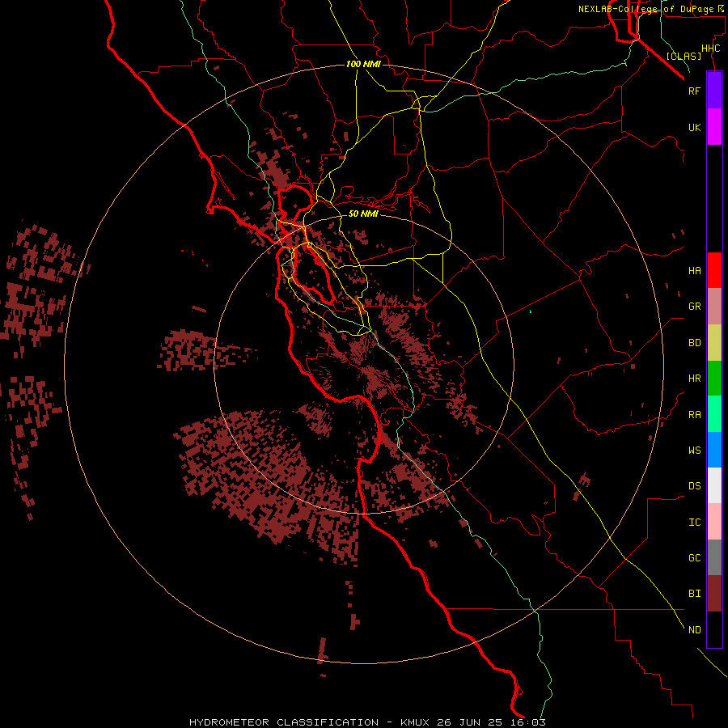Click the "BI" legend label text
The image size is (728, 728).
694,594
